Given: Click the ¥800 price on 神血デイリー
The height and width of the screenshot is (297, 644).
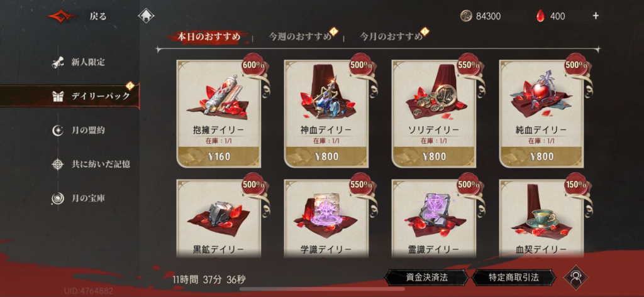Looking at the screenshot, I should coord(326,156).
